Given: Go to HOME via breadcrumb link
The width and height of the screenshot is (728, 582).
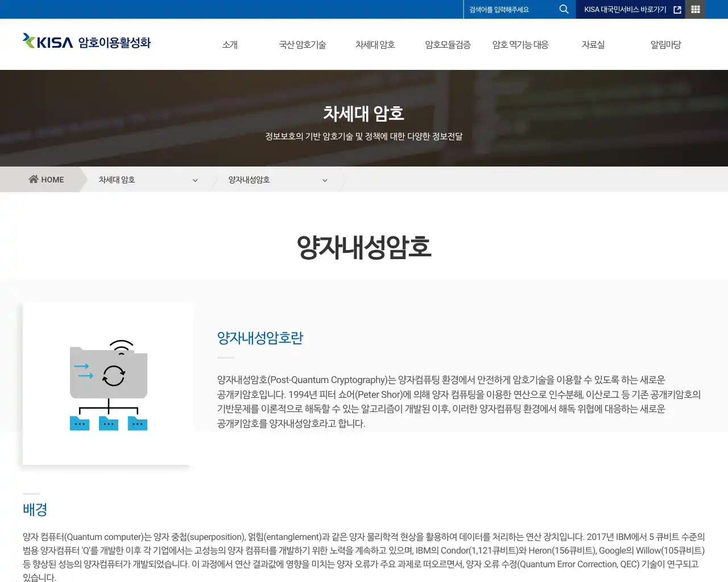Looking at the screenshot, I should click(46, 180).
